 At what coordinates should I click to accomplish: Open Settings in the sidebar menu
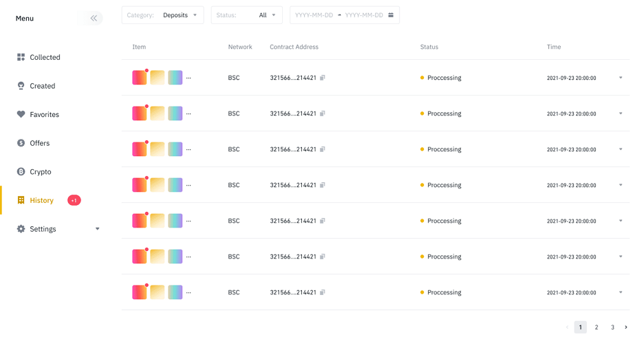(43, 229)
